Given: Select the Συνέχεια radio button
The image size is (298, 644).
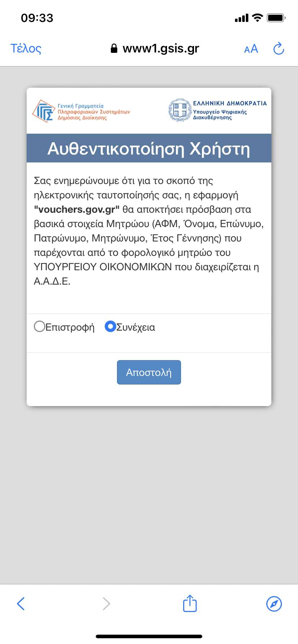Looking at the screenshot, I should [110, 326].
